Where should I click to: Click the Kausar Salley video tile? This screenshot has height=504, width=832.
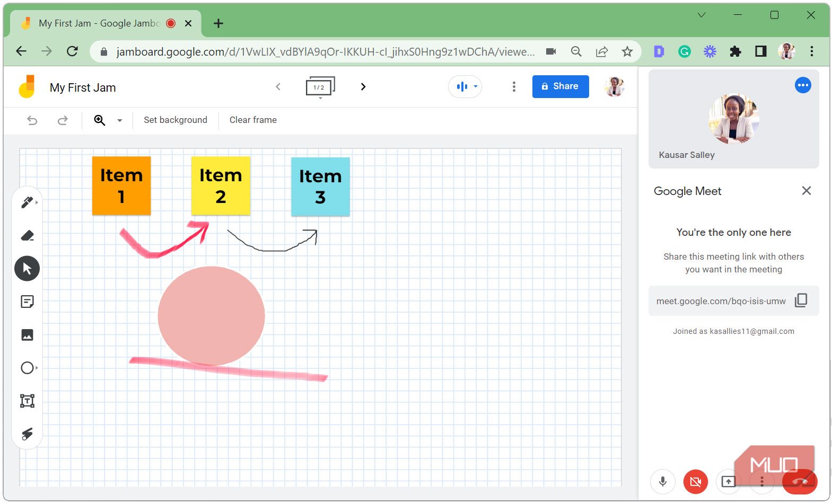click(734, 119)
